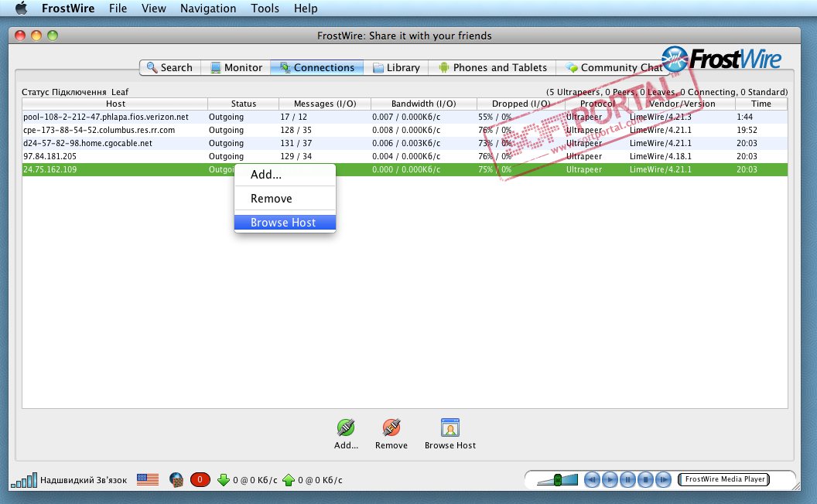
Task: Sort by the Time column header
Action: pyautogui.click(x=761, y=104)
